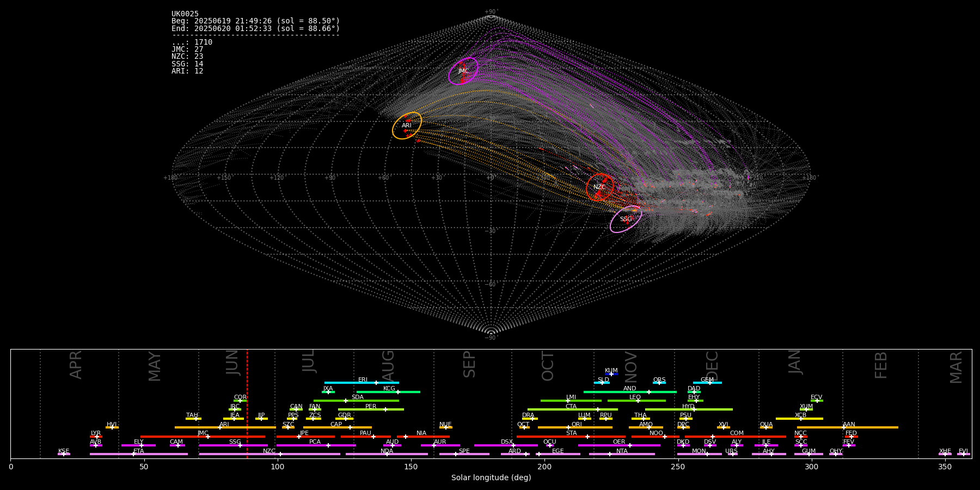Click the 'End: 20250620 01:52:33' header line

coord(255,28)
